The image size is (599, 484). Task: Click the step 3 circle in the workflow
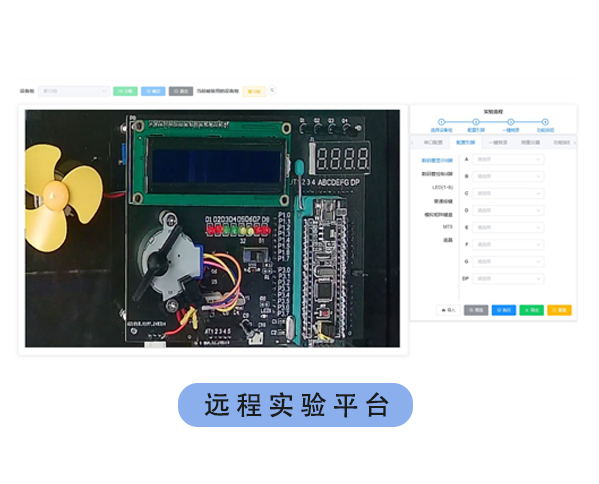(510, 122)
